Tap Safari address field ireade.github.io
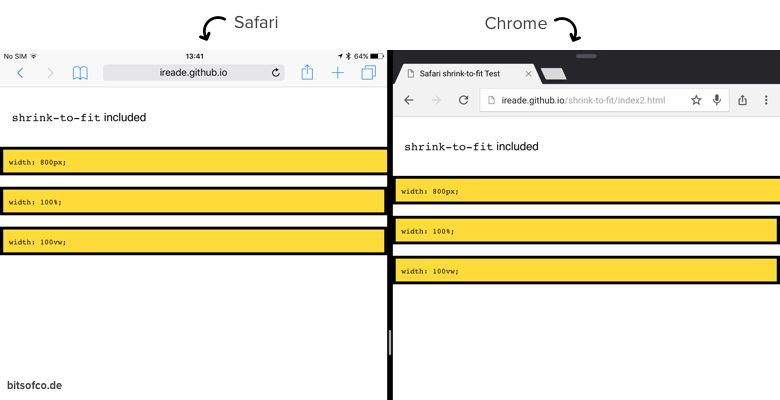Viewport: 780px width, 400px height. point(194,73)
